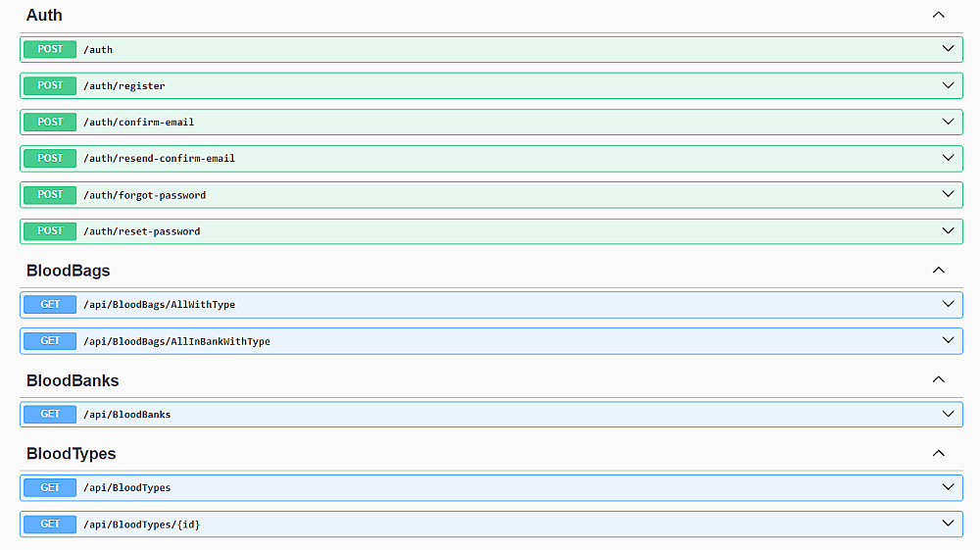The width and height of the screenshot is (980, 550).
Task: Expand the /auth/confirm-email row arrow
Action: (948, 122)
